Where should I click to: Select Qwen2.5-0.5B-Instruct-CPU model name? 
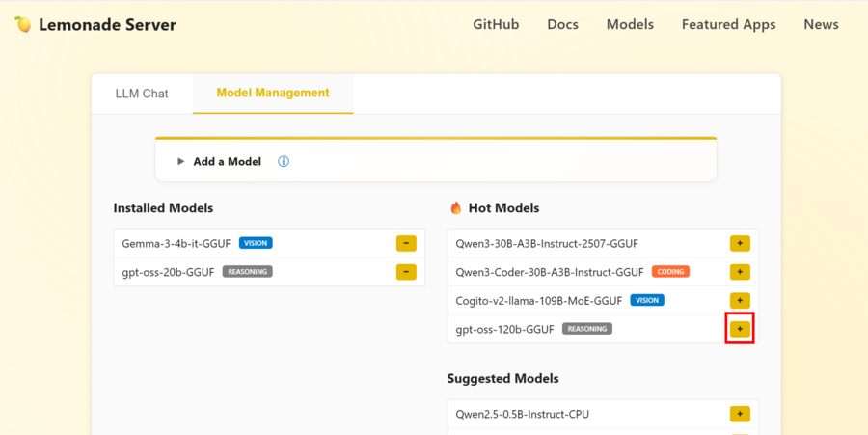pyautogui.click(x=522, y=414)
